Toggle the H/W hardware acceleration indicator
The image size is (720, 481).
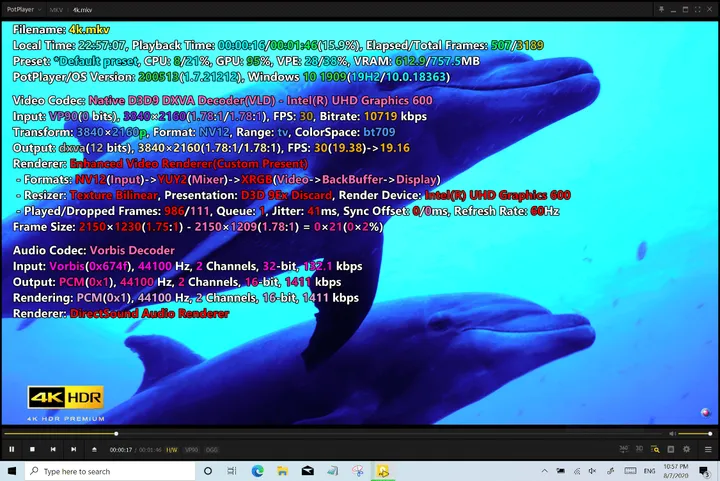pyautogui.click(x=172, y=450)
